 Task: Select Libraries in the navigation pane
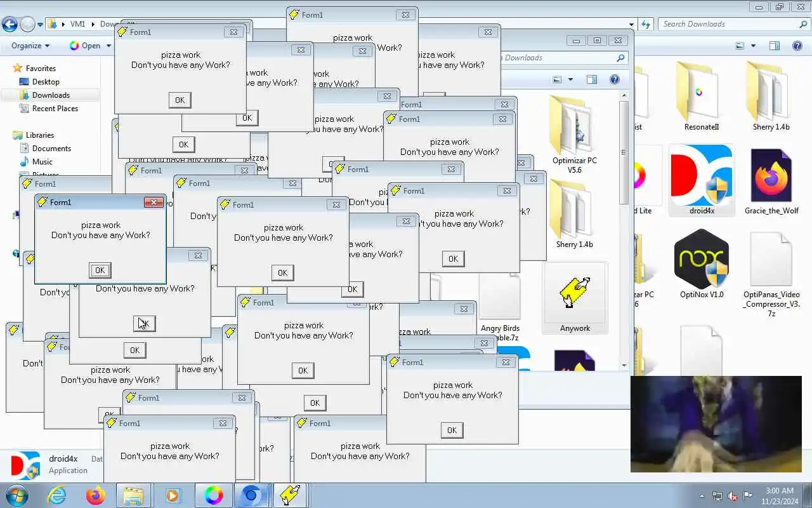[40, 135]
